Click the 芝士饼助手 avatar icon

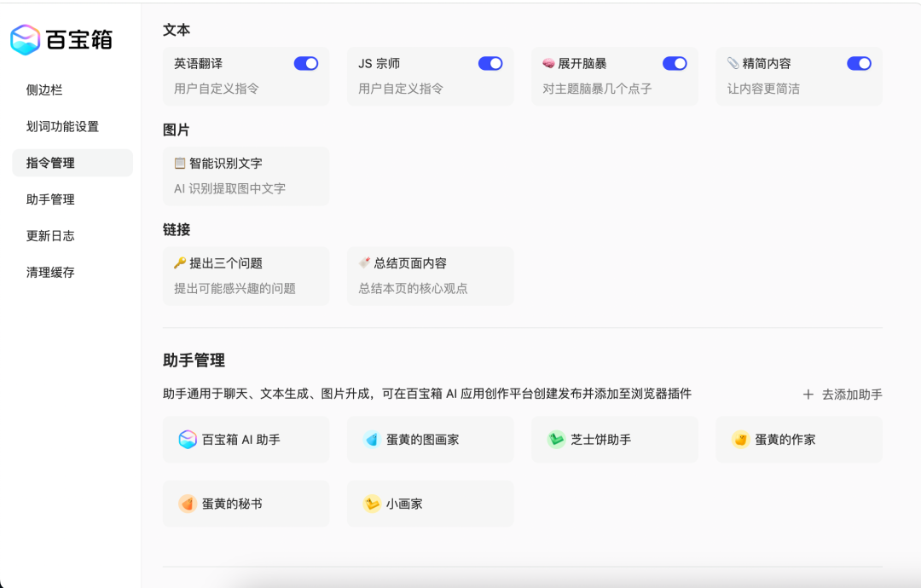coord(556,440)
